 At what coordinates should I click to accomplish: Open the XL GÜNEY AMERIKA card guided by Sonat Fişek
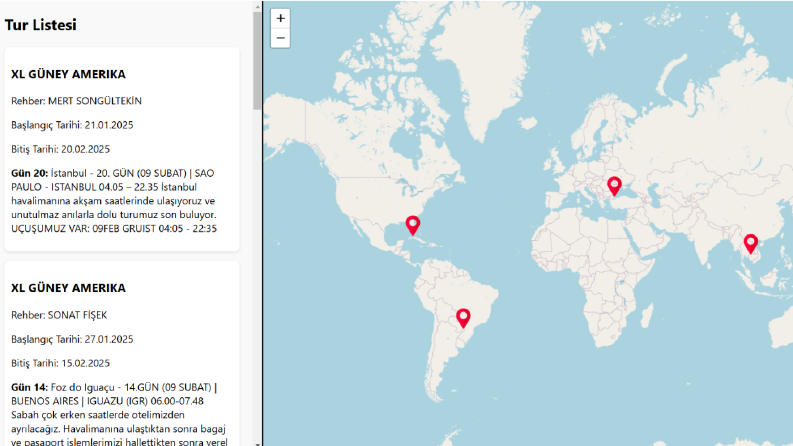coord(122,354)
